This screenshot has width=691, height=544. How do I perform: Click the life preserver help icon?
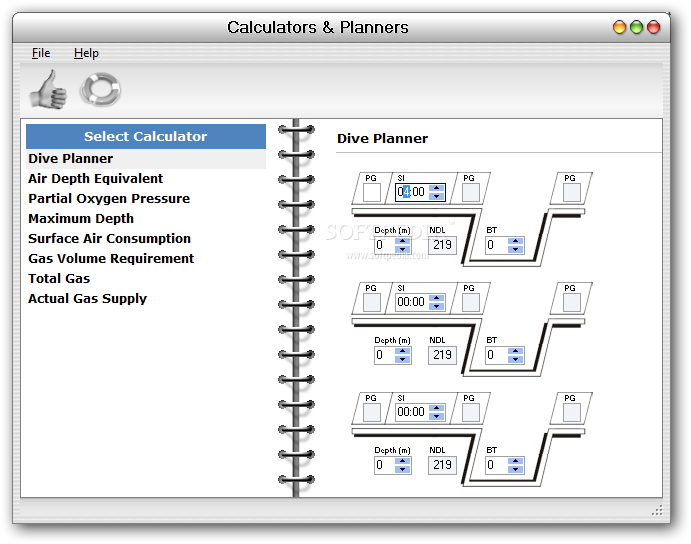click(100, 89)
